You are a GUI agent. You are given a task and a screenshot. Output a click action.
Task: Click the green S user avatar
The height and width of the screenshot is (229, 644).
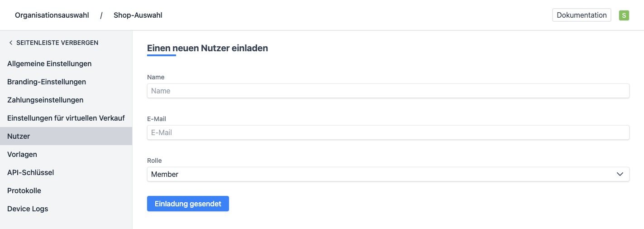click(624, 15)
